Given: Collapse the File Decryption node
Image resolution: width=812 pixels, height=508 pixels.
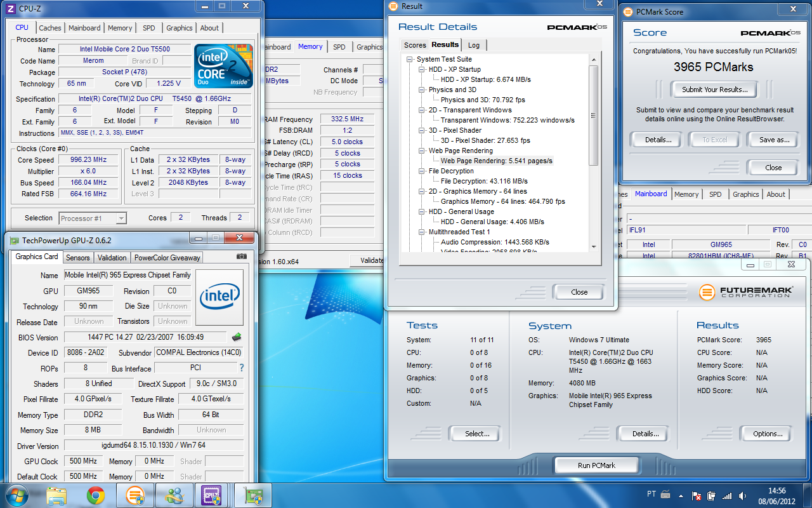Looking at the screenshot, I should [422, 171].
